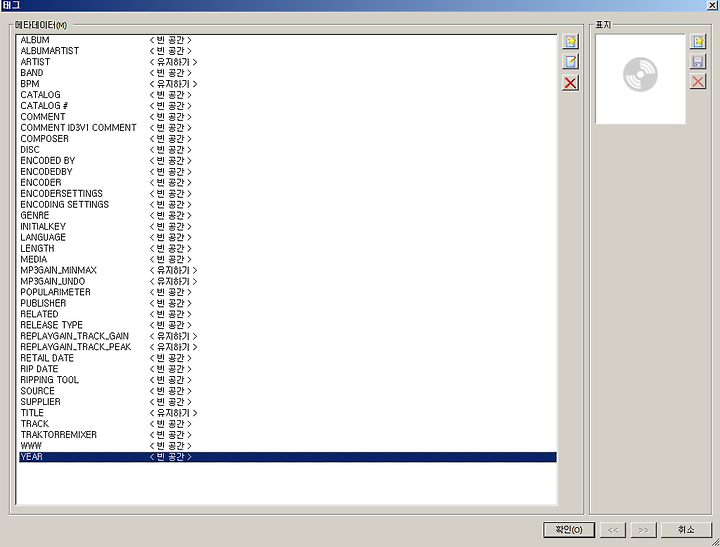Select the ALBUMARTIST row
The width and height of the screenshot is (720, 547).
[x=288, y=51]
